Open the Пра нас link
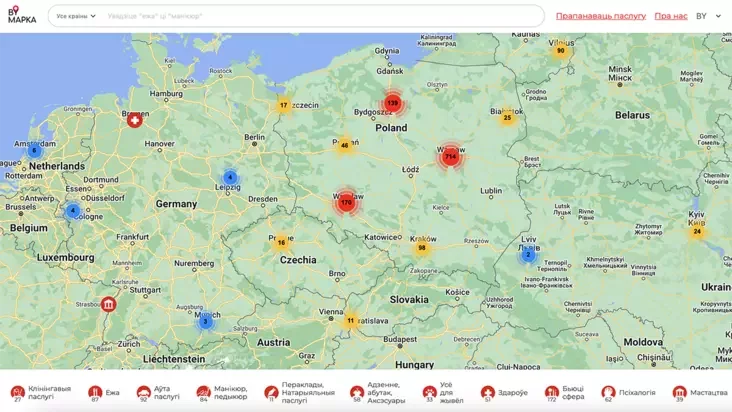This screenshot has width=732, height=412. pyautogui.click(x=671, y=16)
